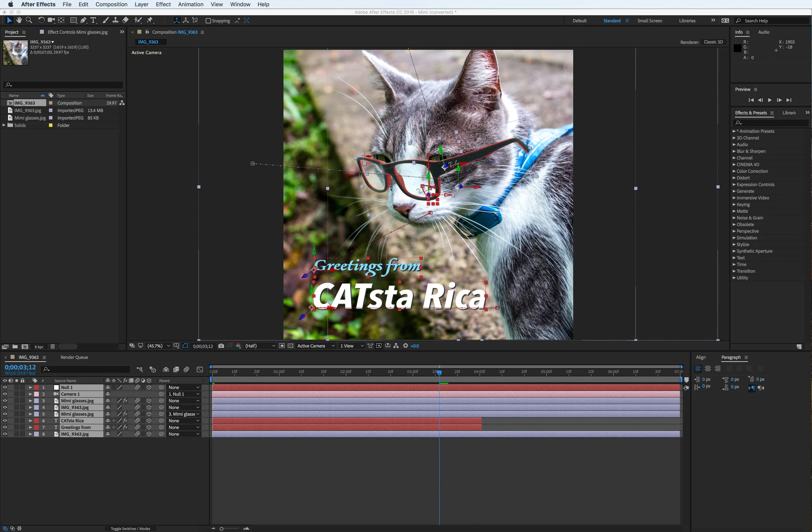The image size is (812, 532).
Task: Click the Reset Exposure icon
Action: (x=405, y=346)
